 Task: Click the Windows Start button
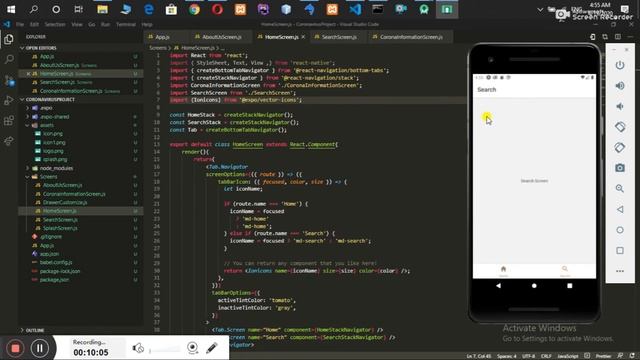tap(11, 9)
